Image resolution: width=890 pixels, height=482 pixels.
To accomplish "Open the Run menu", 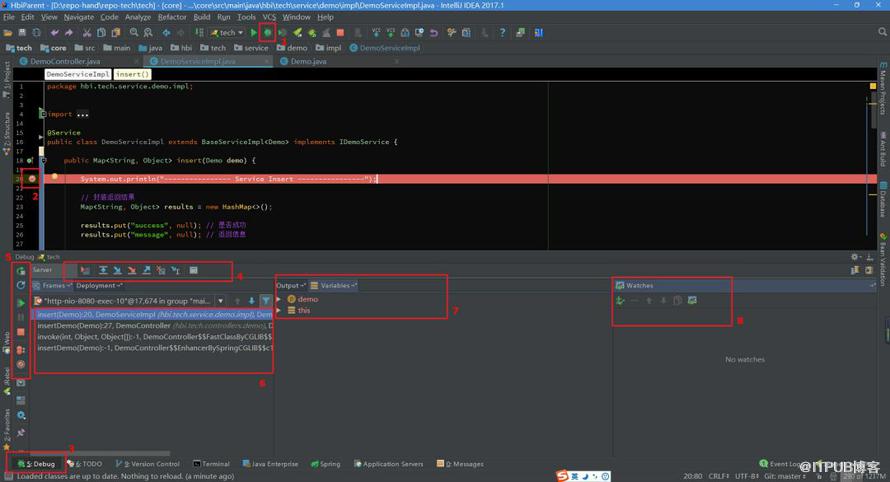I will click(x=224, y=17).
